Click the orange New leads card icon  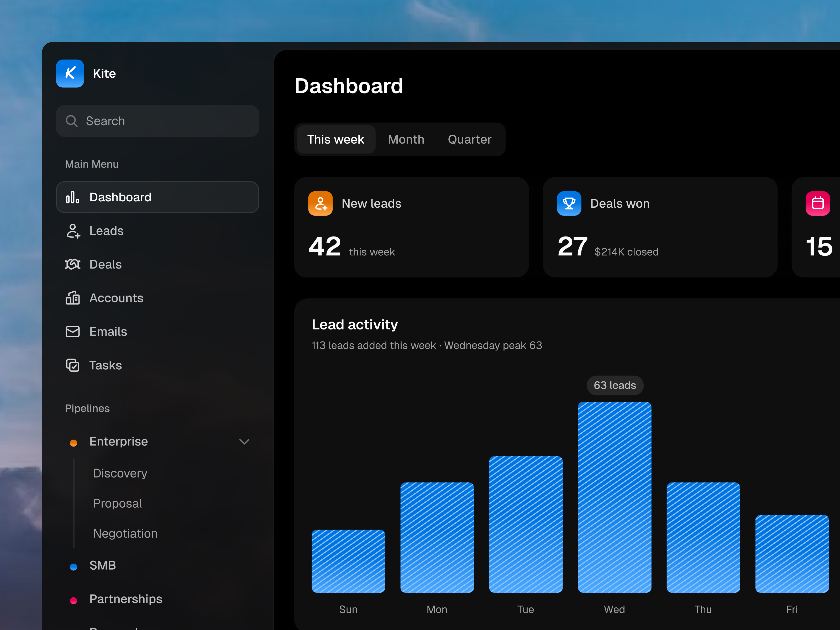321,203
